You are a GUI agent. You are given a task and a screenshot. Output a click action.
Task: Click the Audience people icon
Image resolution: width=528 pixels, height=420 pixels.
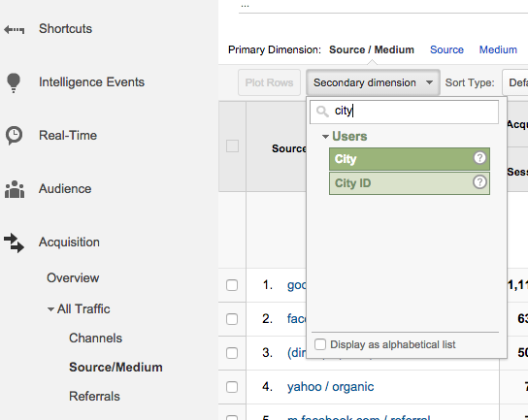point(15,189)
